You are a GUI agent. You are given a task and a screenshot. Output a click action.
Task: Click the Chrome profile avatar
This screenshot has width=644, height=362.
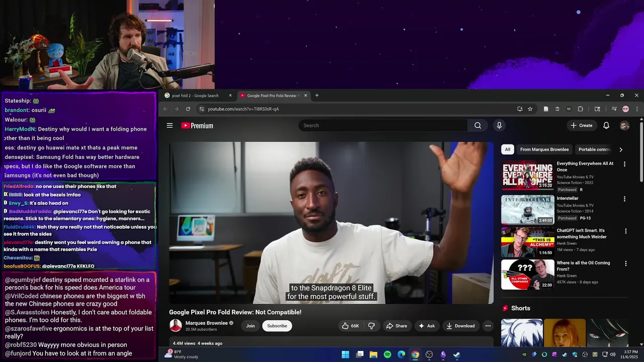[x=625, y=109]
